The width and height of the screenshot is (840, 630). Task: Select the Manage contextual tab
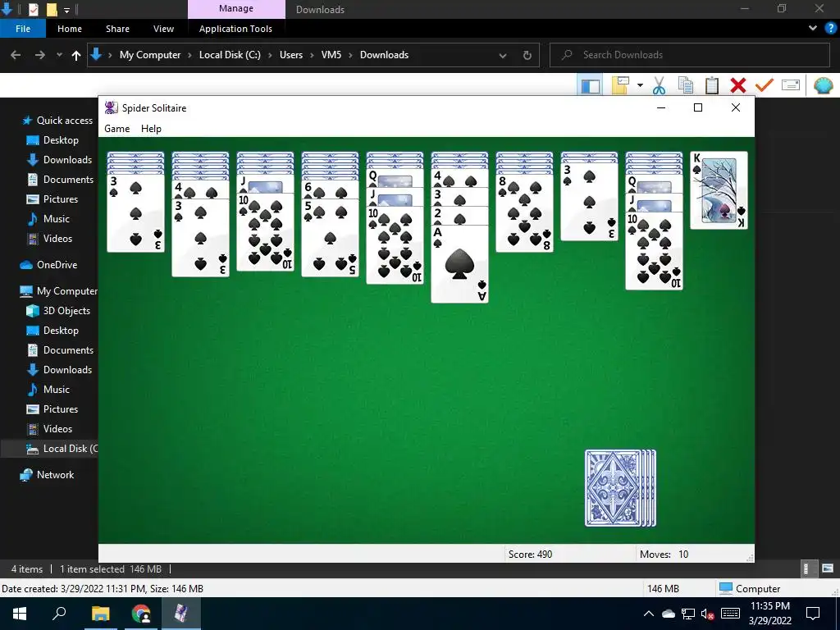click(236, 9)
